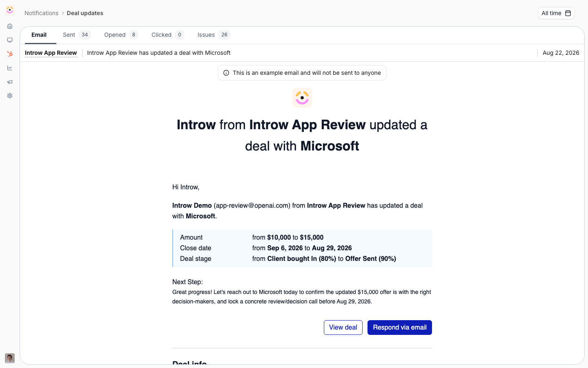Open Settings gear in the sidebar

click(10, 96)
